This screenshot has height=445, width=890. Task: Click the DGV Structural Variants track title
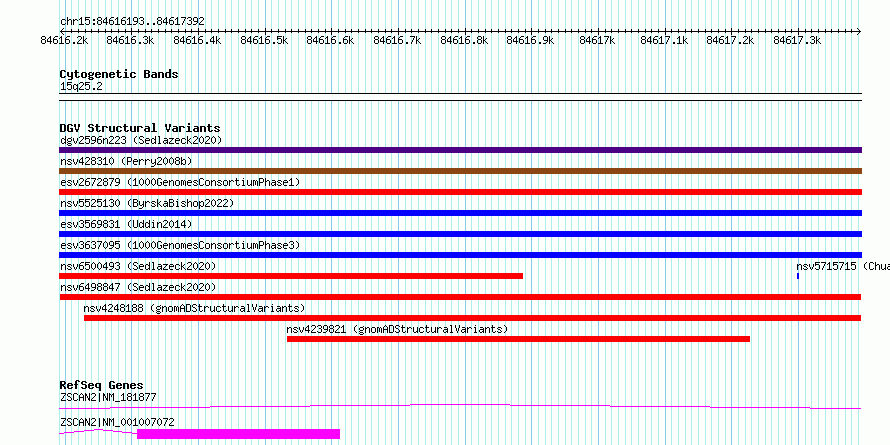coord(140,128)
